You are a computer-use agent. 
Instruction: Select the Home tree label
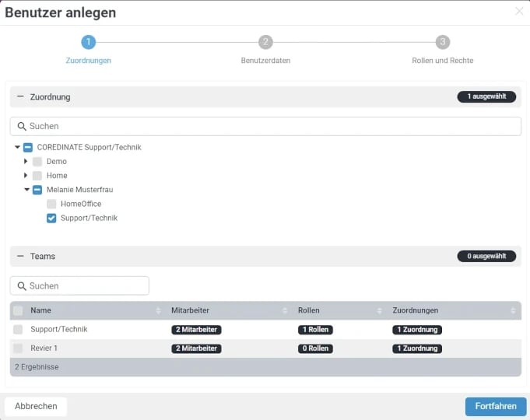(57, 176)
